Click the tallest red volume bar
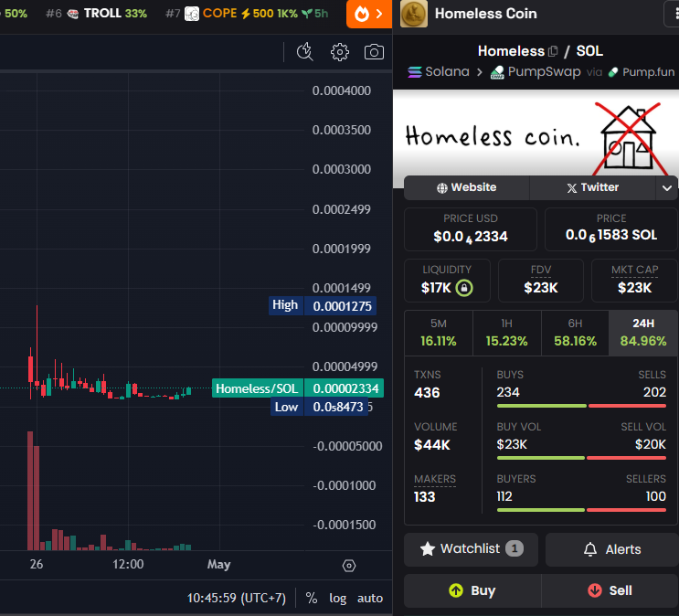Viewport: 679px width, 616px height. (x=30, y=491)
